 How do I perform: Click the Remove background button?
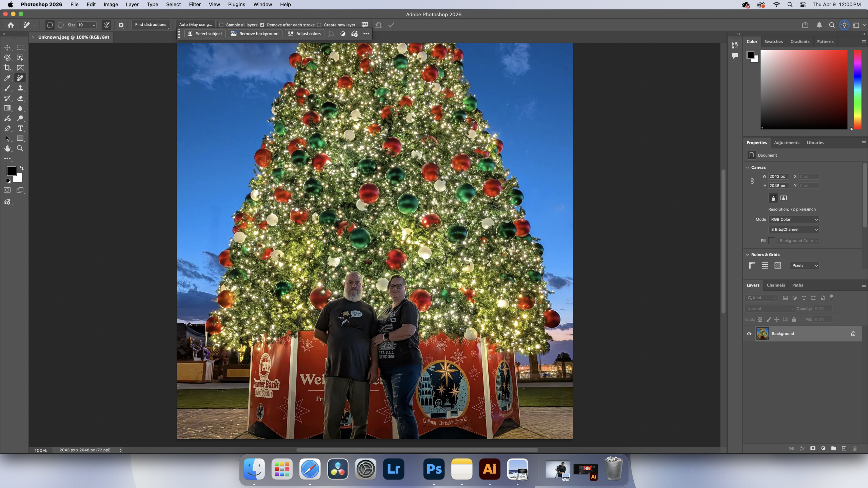255,34
